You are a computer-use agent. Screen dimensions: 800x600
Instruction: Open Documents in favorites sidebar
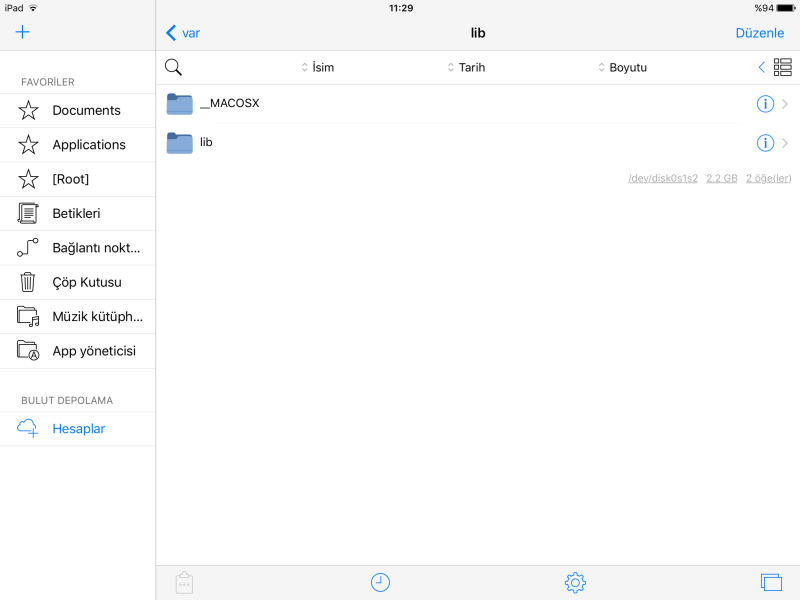(x=86, y=110)
